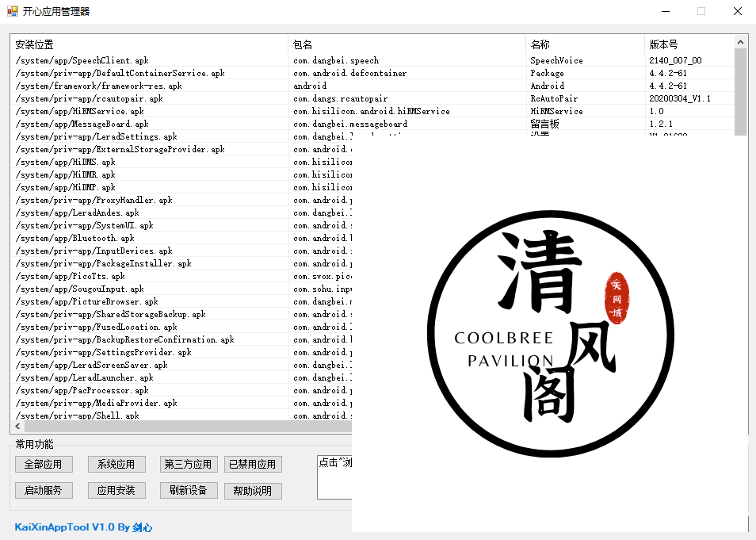Select the LeradLauncher.apk path entry
The width and height of the screenshot is (756, 540).
84,378
